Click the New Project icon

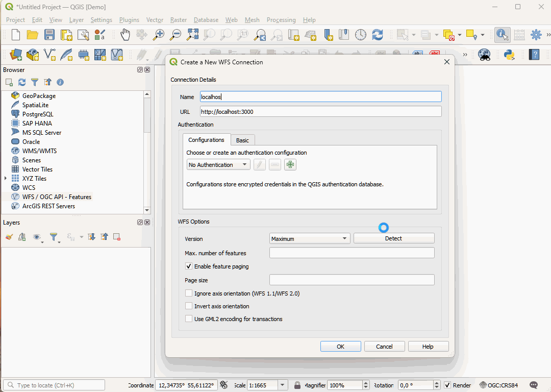tap(16, 35)
